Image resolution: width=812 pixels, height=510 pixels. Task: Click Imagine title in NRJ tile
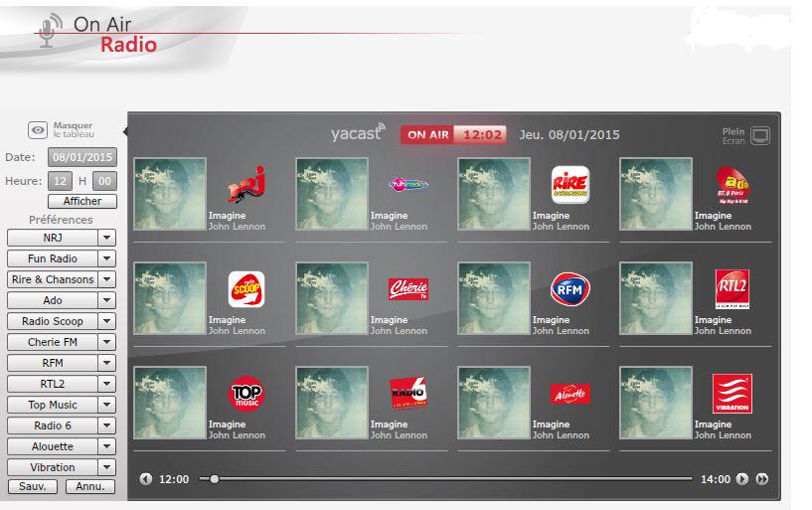(227, 216)
